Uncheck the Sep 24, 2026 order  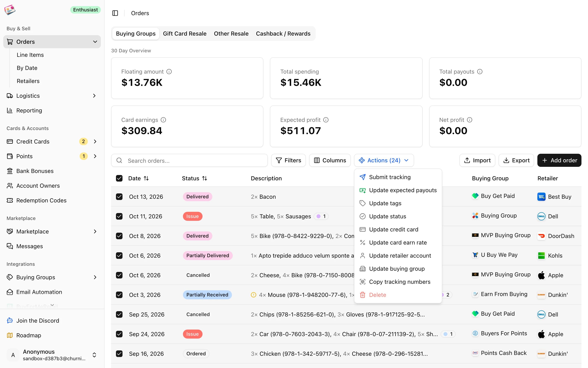119,334
